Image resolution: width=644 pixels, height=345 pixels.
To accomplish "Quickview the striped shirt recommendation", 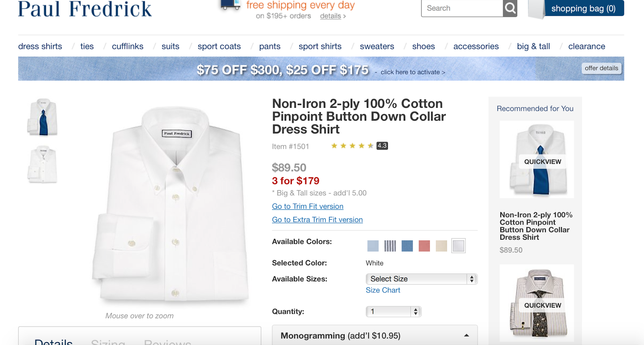I will coord(542,305).
